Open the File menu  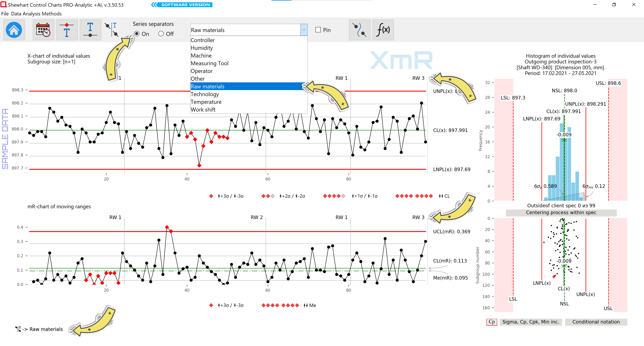pos(5,14)
